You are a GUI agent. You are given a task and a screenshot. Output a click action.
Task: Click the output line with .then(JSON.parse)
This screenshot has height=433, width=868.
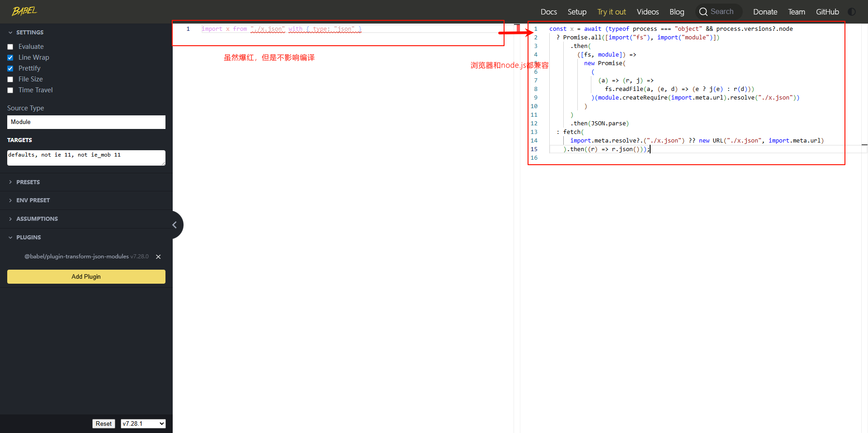(599, 124)
